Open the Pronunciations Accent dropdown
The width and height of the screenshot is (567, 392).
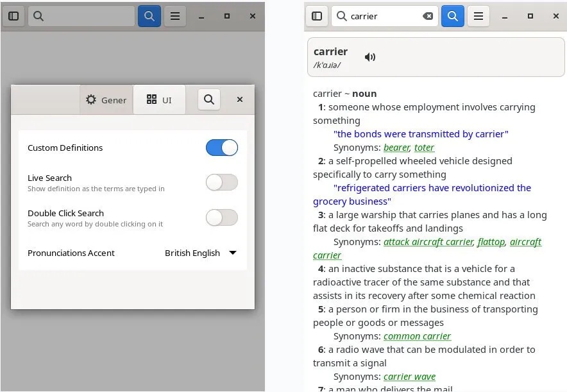point(201,253)
